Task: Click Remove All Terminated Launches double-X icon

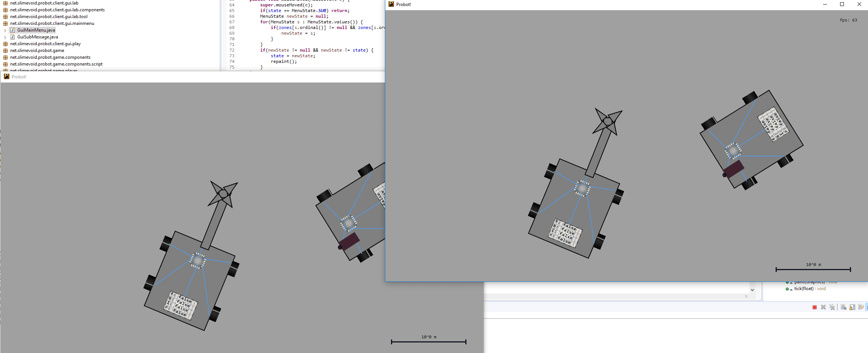Action: tap(832, 307)
